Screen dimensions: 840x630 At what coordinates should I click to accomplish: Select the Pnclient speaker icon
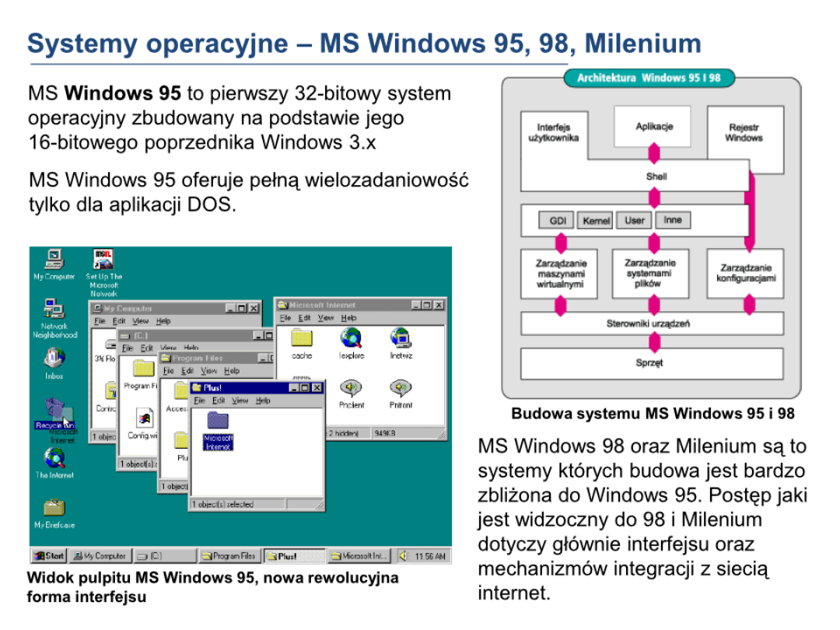click(351, 387)
